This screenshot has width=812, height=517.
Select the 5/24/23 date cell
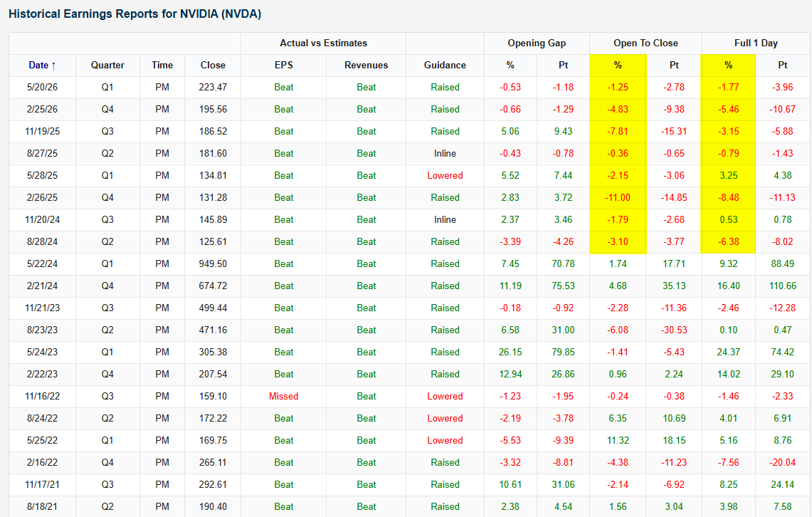click(x=42, y=352)
